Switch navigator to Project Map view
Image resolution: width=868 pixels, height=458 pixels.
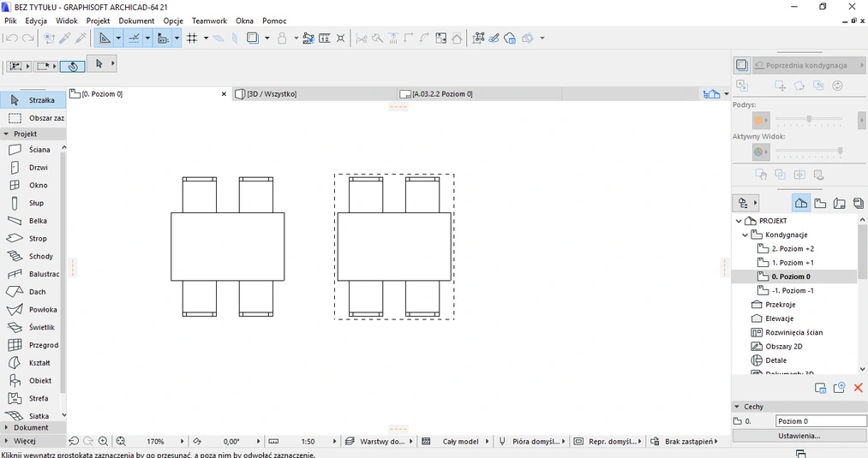801,203
